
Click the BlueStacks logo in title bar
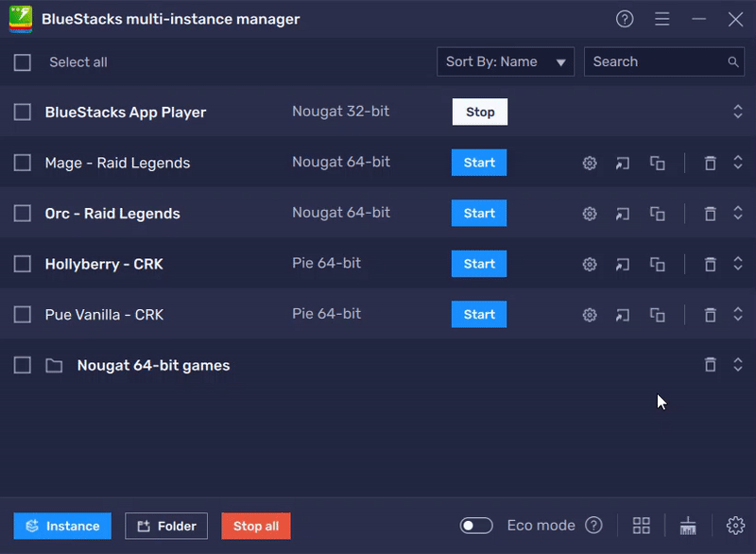21,19
